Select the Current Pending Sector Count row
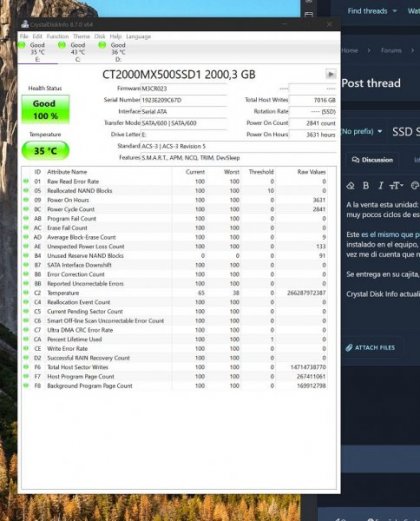 175,311
